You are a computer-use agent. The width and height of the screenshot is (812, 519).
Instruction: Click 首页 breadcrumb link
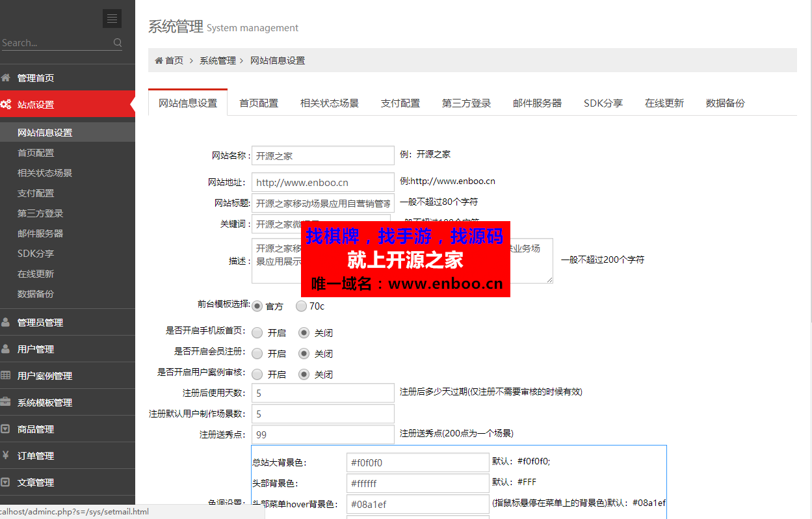[174, 60]
